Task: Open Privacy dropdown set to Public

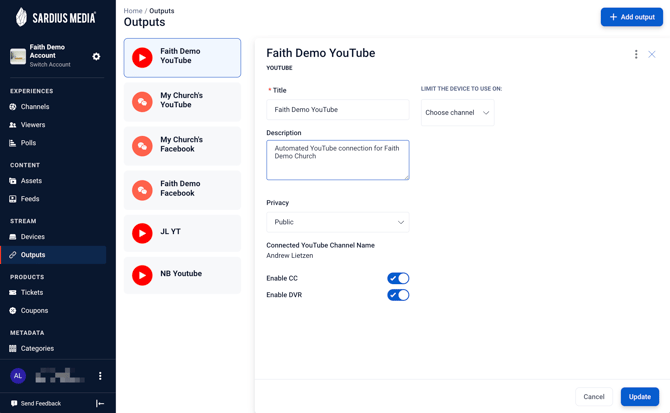Action: point(338,222)
